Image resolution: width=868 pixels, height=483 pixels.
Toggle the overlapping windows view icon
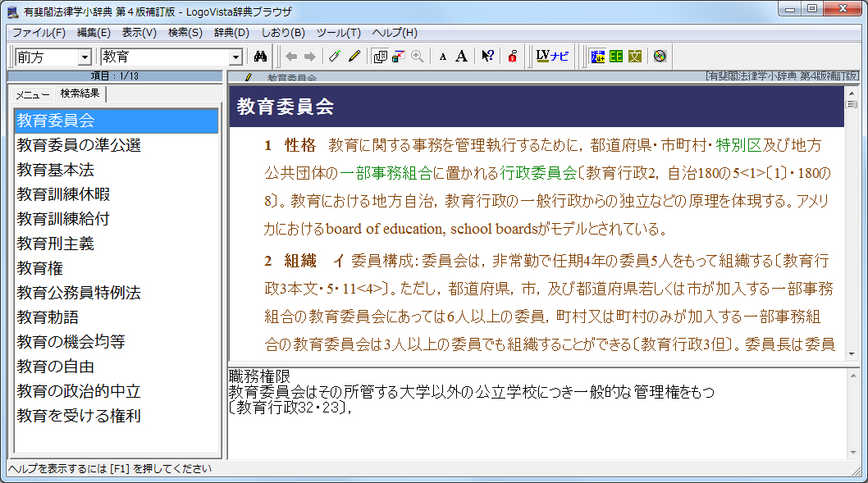tap(380, 57)
